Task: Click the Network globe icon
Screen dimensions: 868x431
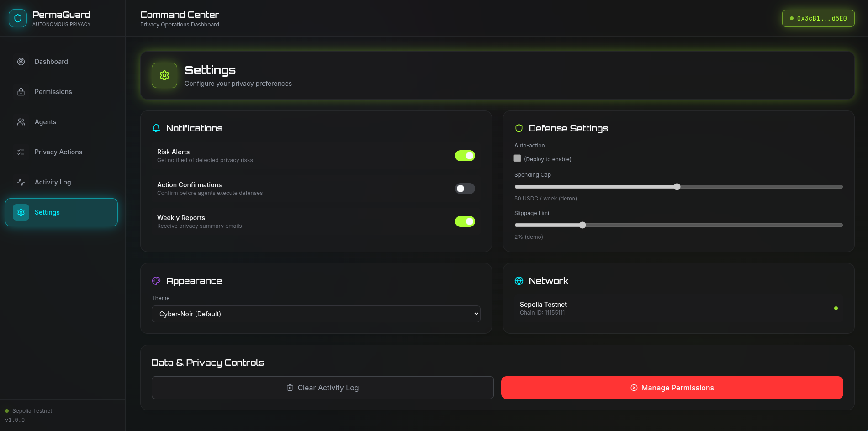Action: (519, 281)
